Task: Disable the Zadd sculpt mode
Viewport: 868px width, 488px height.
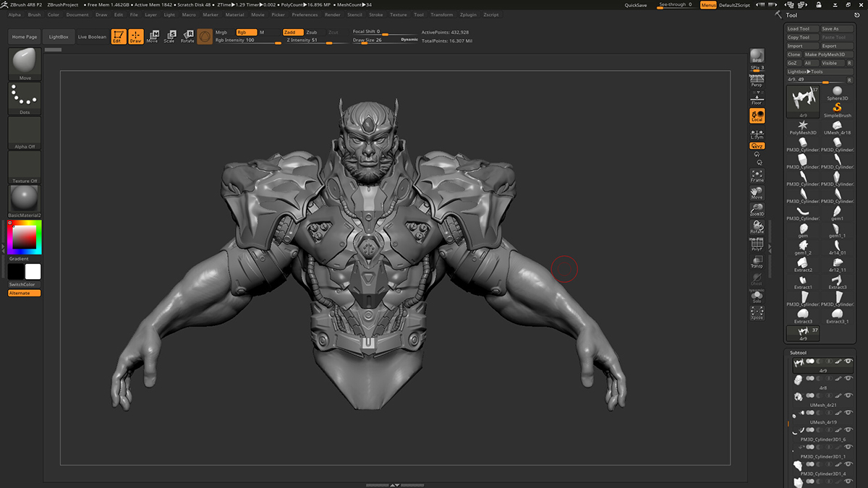Action: pos(291,33)
